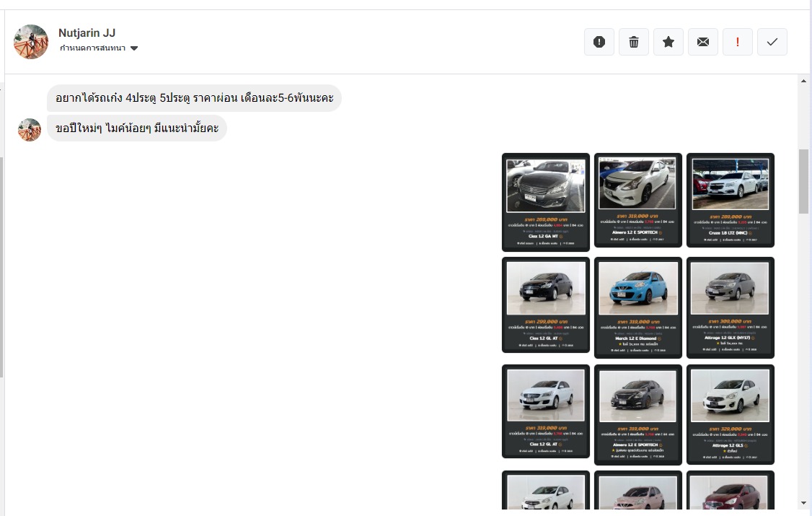
Task: Click the chat scrollbar down arrow
Action: [804, 503]
